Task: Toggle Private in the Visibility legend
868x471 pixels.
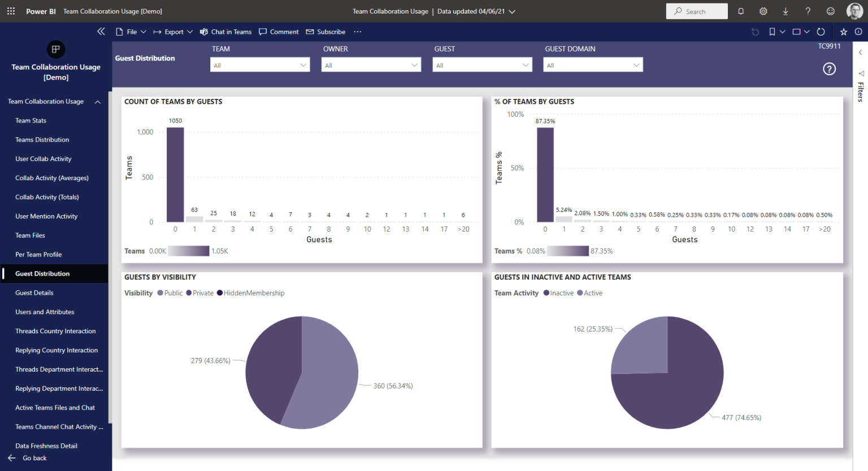Action: coord(200,293)
